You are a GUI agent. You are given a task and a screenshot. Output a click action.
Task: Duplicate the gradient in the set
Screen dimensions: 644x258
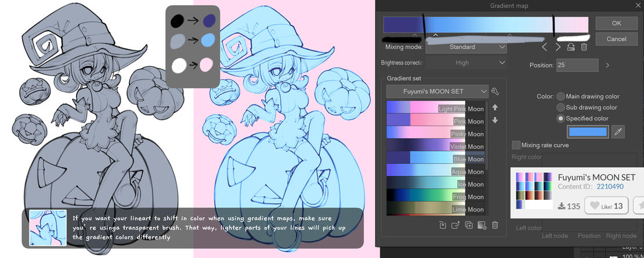[x=469, y=225]
